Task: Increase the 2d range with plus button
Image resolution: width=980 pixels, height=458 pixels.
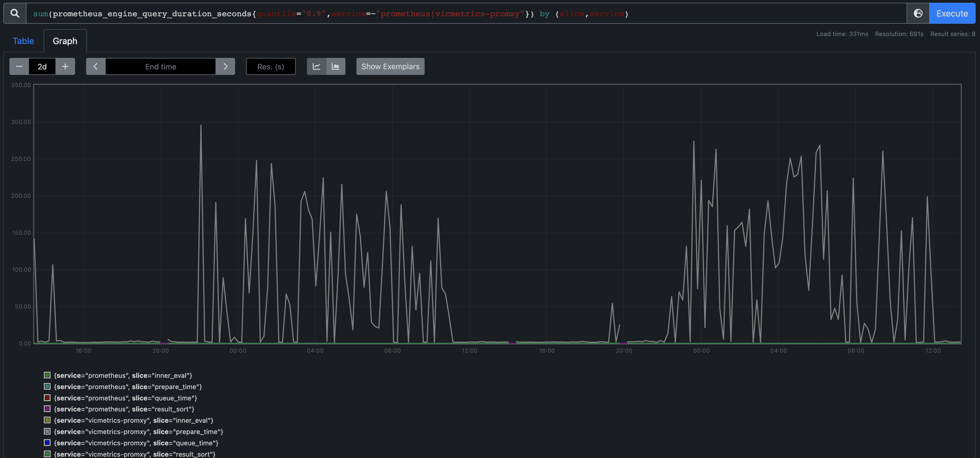Action: pyautogui.click(x=65, y=66)
